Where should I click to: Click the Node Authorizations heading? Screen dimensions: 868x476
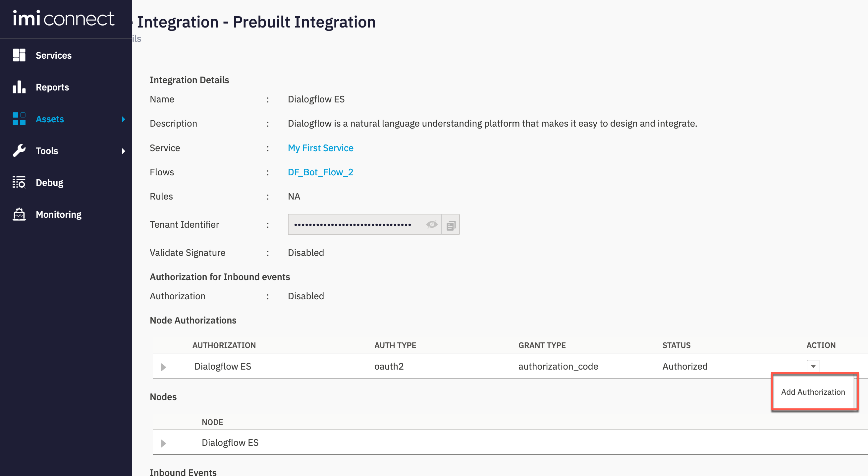point(193,320)
